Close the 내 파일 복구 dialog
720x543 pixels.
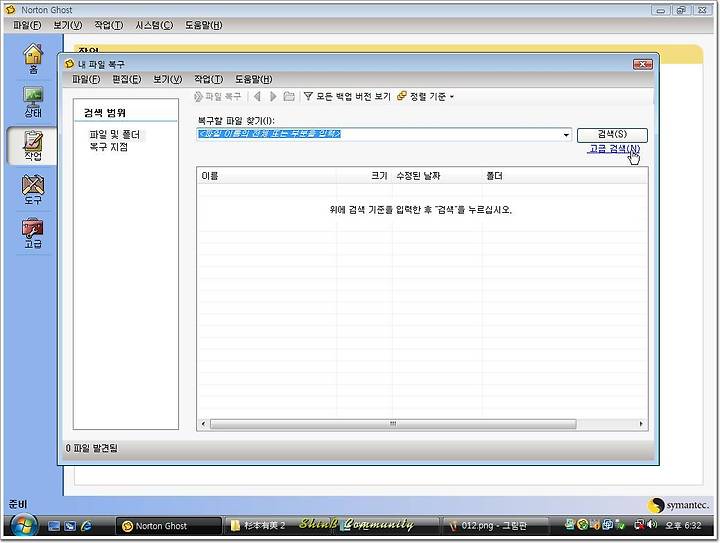[x=642, y=64]
